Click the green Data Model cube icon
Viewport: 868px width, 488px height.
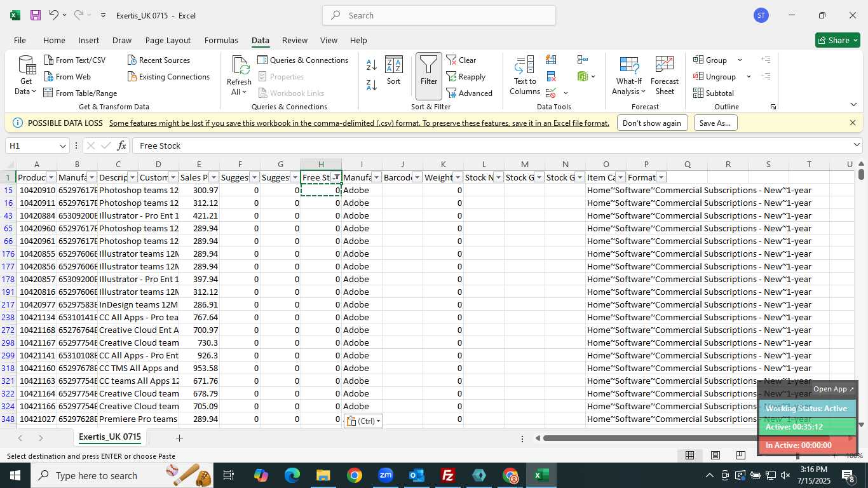[583, 76]
